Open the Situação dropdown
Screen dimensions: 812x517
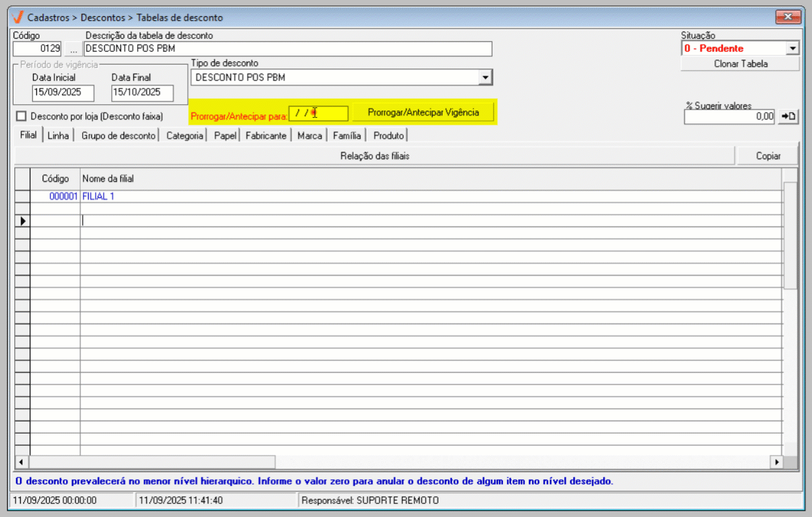(793, 48)
